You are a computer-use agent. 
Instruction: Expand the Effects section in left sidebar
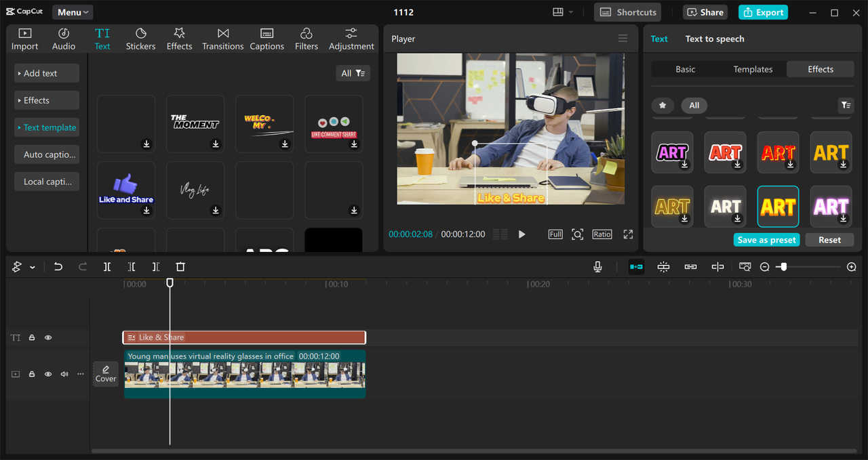[47, 100]
